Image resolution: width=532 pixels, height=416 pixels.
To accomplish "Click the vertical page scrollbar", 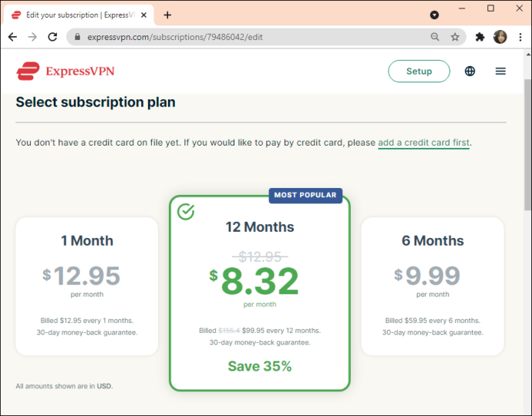I will click(528, 145).
